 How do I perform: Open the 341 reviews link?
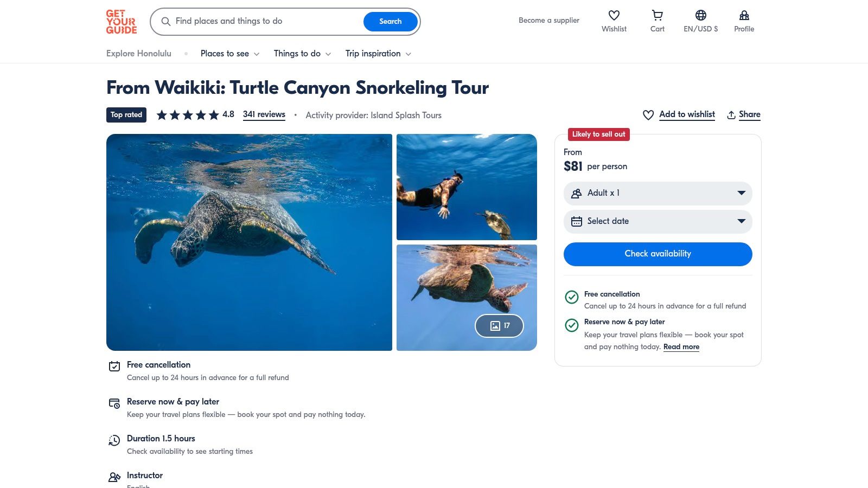click(264, 114)
